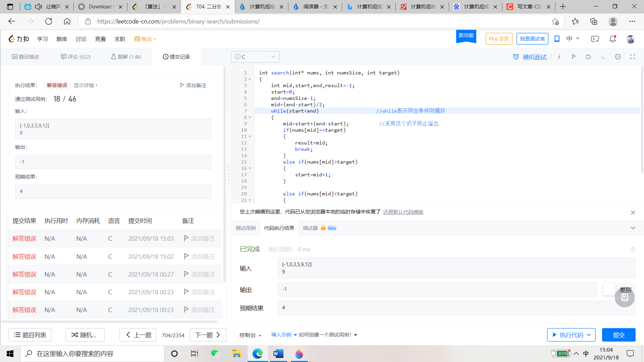Viewport: 644px width, 362px height.
Task: Click the reset code icon
Action: point(588,57)
